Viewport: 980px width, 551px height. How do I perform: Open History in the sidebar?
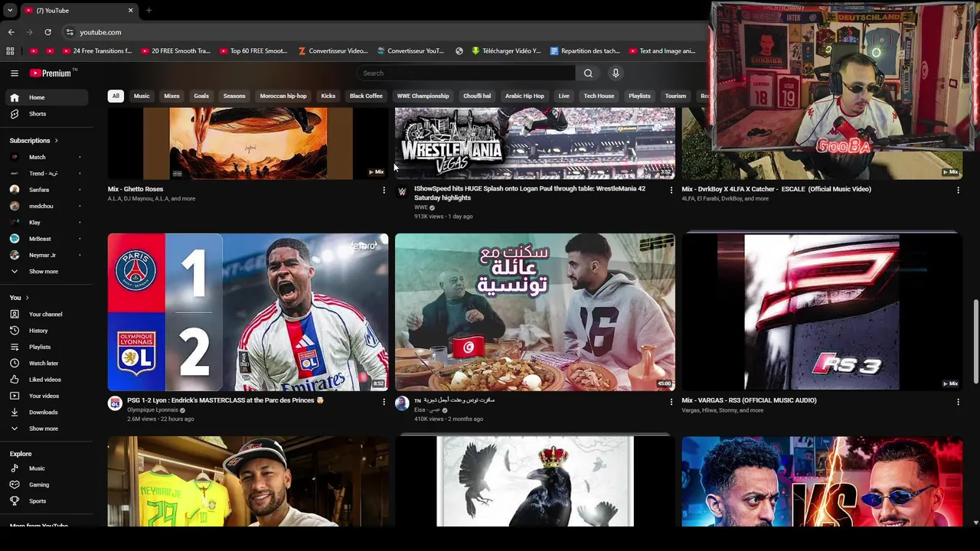pos(47,331)
